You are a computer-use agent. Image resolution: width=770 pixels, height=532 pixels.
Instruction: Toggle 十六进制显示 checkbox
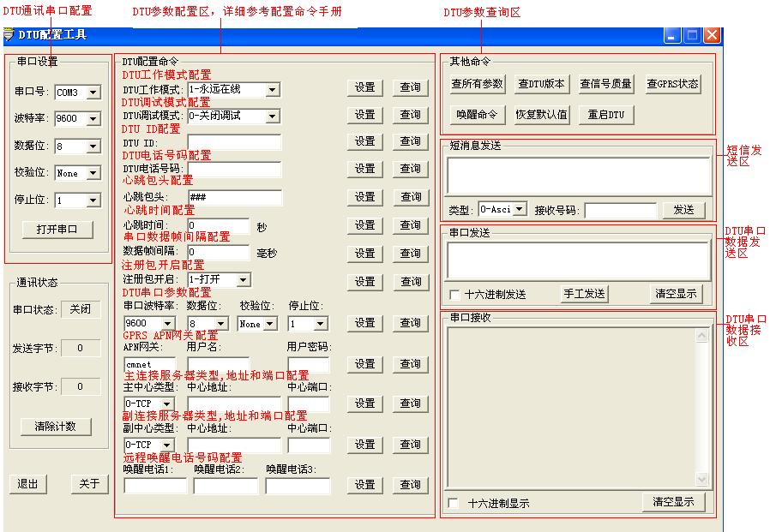[x=454, y=503]
